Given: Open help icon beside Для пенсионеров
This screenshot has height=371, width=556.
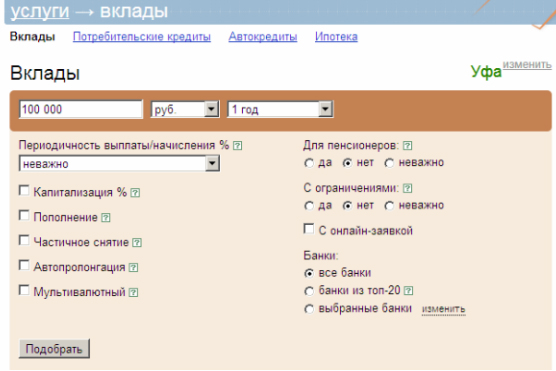Looking at the screenshot, I should [x=407, y=146].
